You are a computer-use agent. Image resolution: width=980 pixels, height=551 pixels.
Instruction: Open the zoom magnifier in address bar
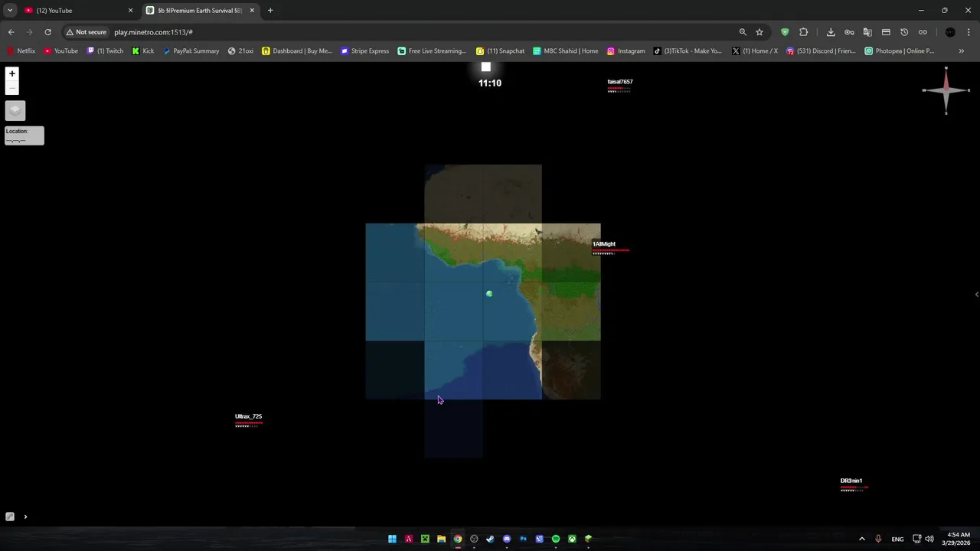click(743, 32)
